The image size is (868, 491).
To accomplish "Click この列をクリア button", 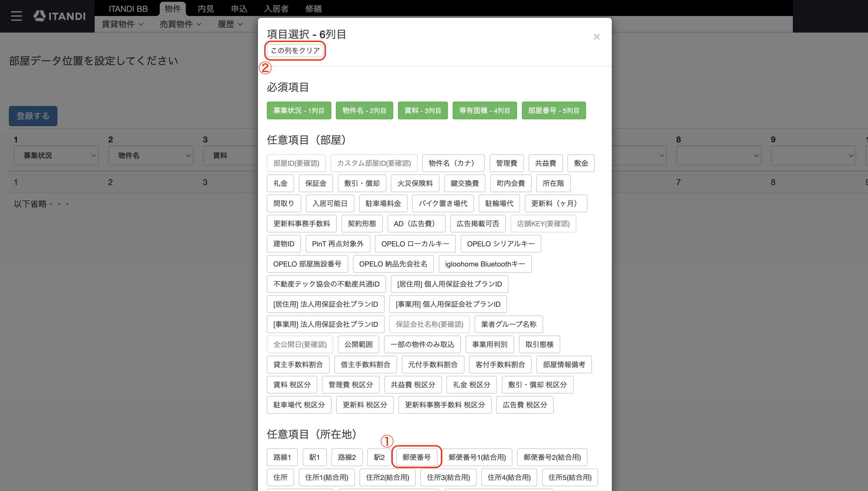I will pos(295,51).
